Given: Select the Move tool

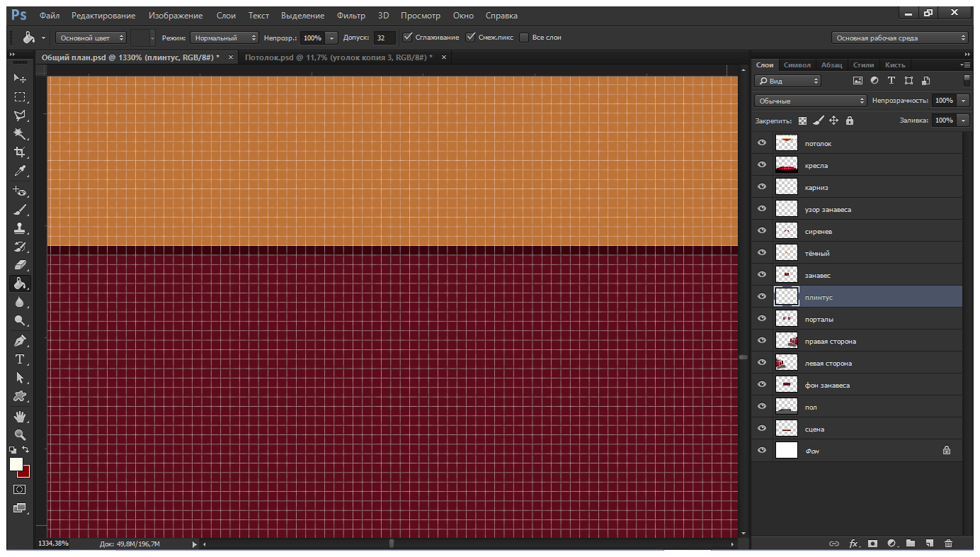Looking at the screenshot, I should point(20,78).
